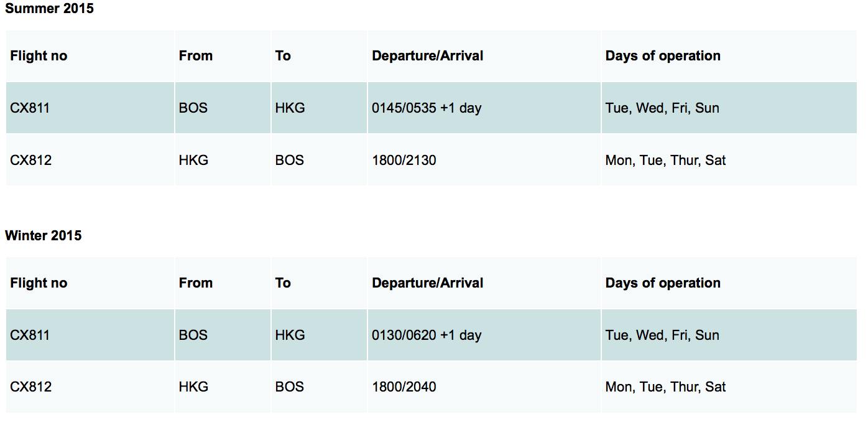Click the 1800/2040 time cell

point(404,387)
